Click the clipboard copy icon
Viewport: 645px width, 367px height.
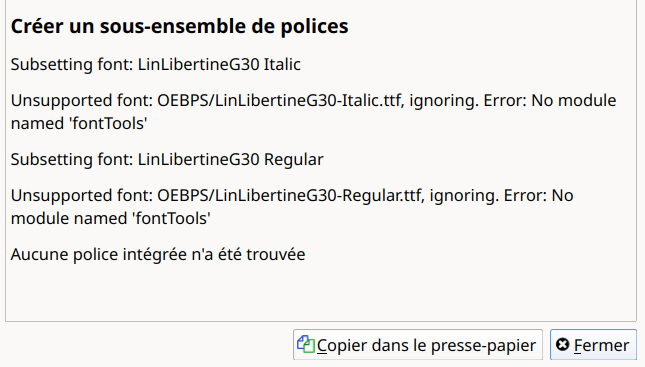pyautogui.click(x=306, y=344)
